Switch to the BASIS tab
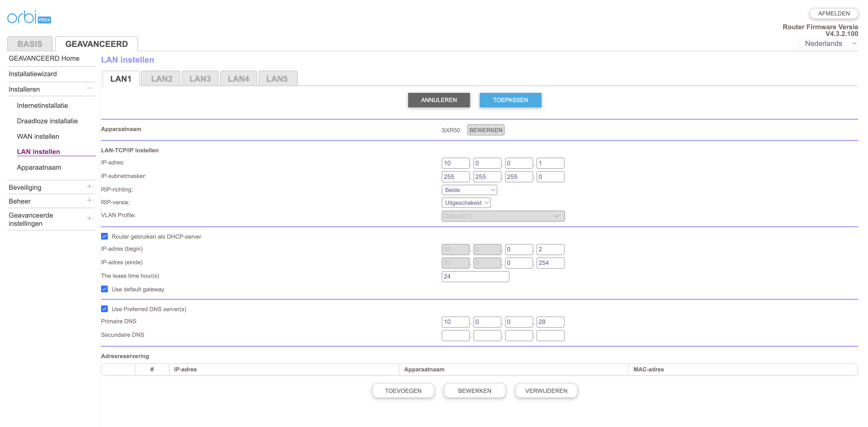This screenshot has width=868, height=427. coord(30,44)
